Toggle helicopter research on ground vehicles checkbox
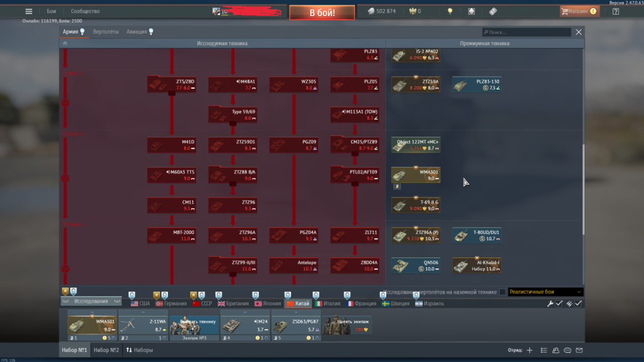The image size is (644, 362). coord(502,292)
